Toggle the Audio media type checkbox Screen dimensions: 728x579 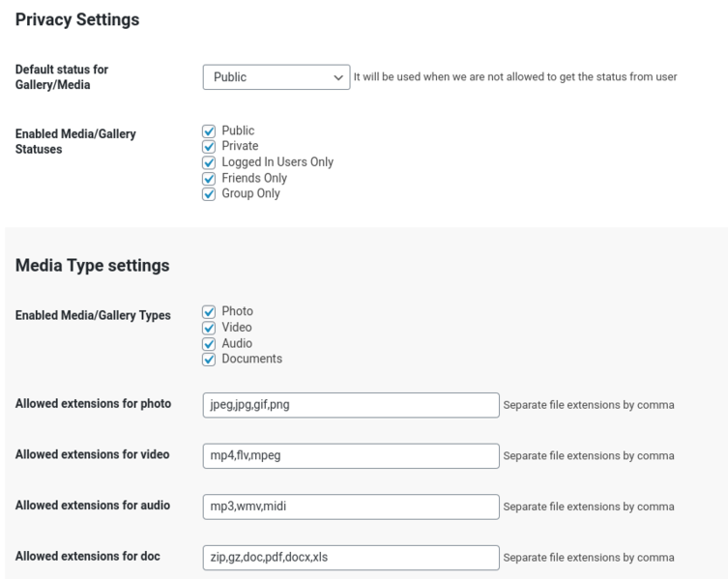[x=209, y=343]
